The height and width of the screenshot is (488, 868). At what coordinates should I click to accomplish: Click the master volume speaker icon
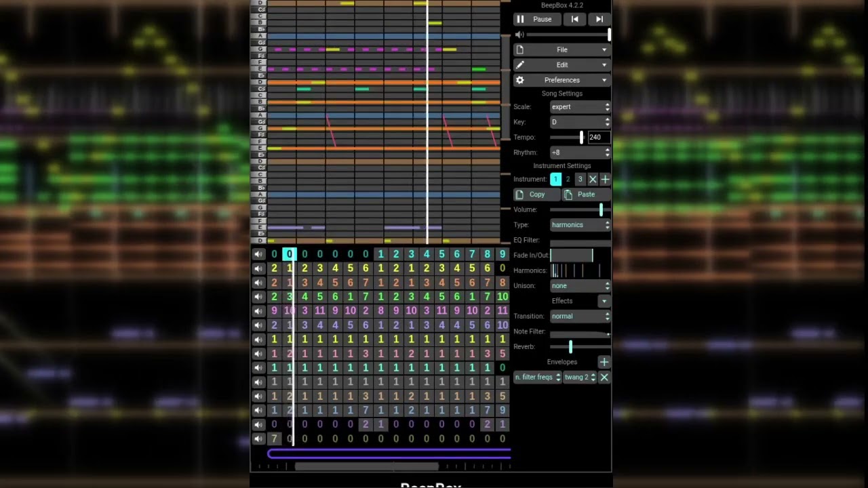519,35
